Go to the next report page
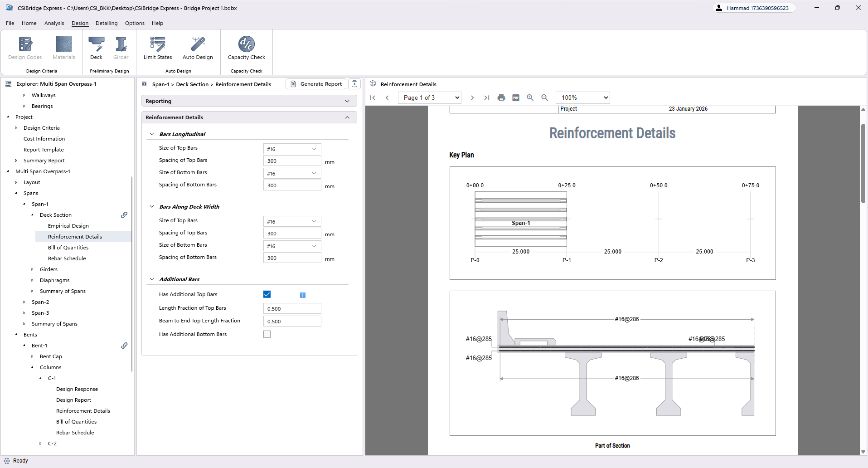Screen dimensions: 868x468 (472, 97)
